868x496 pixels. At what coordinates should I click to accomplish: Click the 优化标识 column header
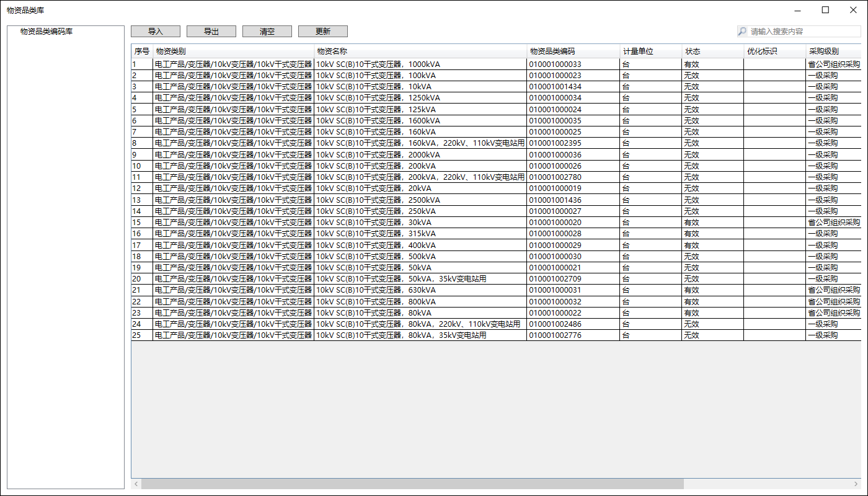tap(774, 51)
